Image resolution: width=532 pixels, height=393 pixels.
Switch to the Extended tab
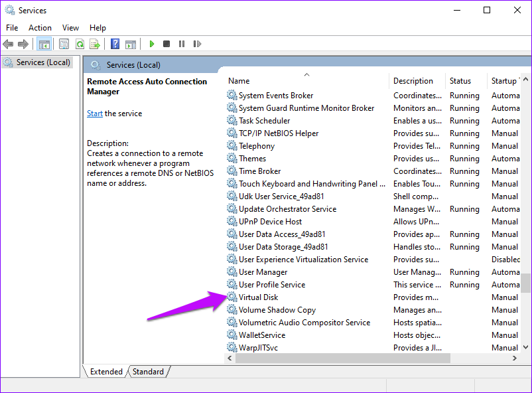coord(106,372)
